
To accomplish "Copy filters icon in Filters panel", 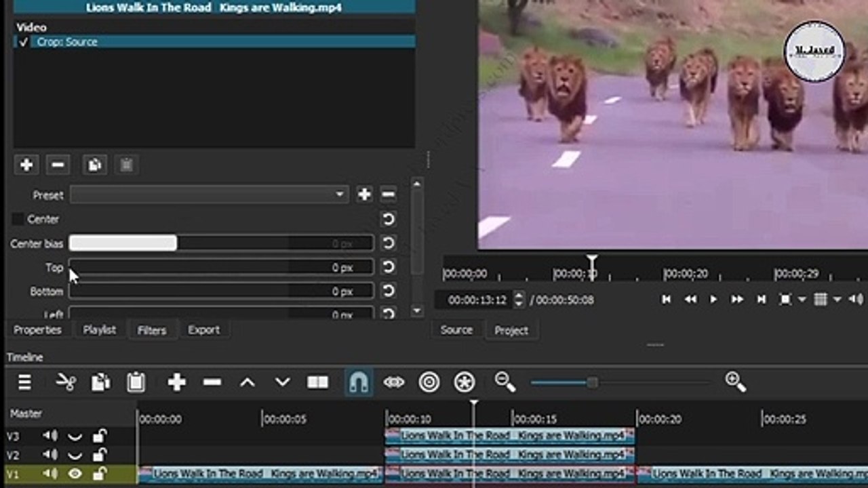I will pyautogui.click(x=94, y=165).
